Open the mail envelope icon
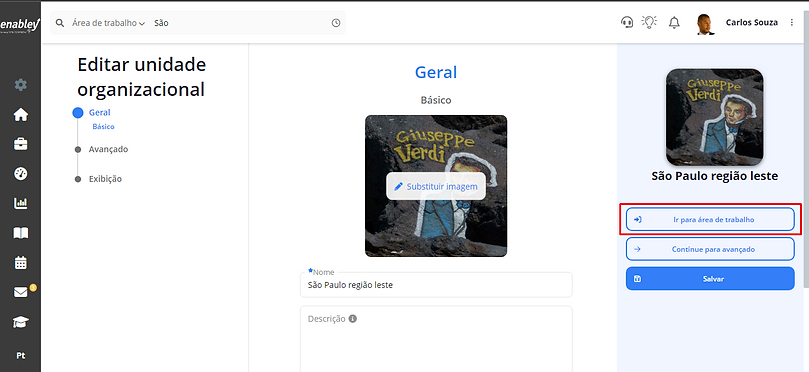The height and width of the screenshot is (372, 809). point(21,293)
